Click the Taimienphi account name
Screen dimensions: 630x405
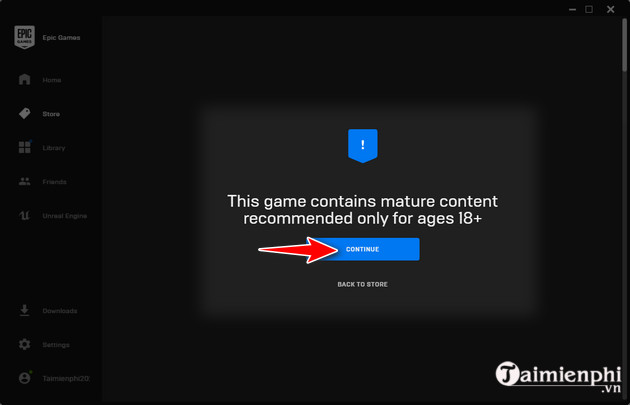[x=66, y=378]
